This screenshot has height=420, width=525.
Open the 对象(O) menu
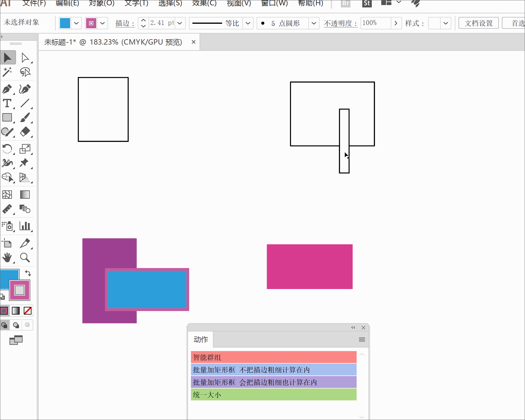point(102,3)
